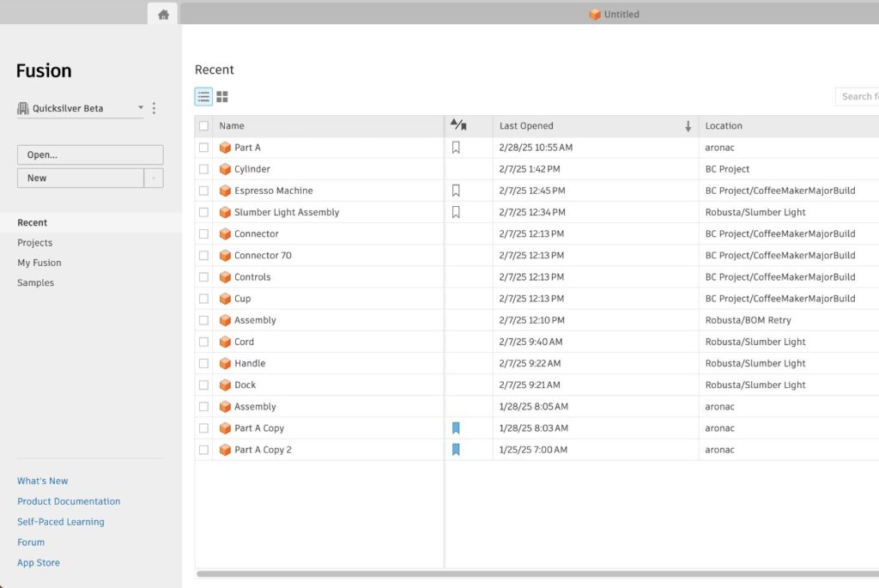Check the box for Cup
Screen dimensions: 879x588
[x=203, y=299]
